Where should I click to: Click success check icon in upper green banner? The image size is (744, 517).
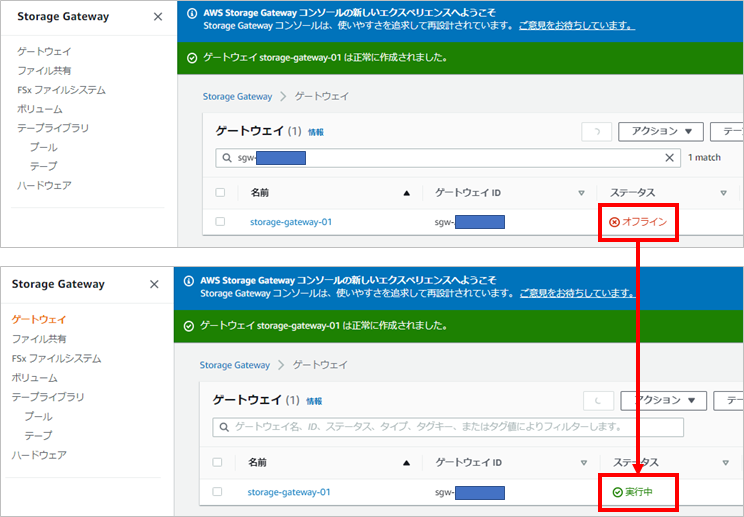click(x=192, y=58)
